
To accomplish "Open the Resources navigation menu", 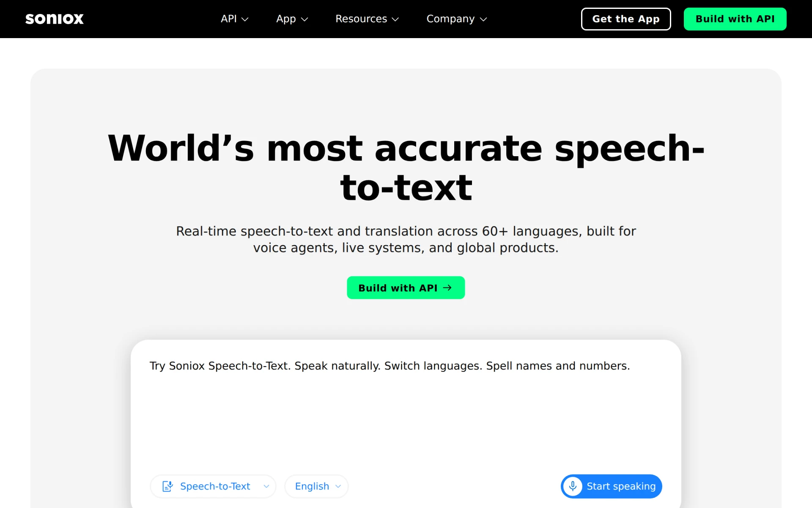I will 367,19.
